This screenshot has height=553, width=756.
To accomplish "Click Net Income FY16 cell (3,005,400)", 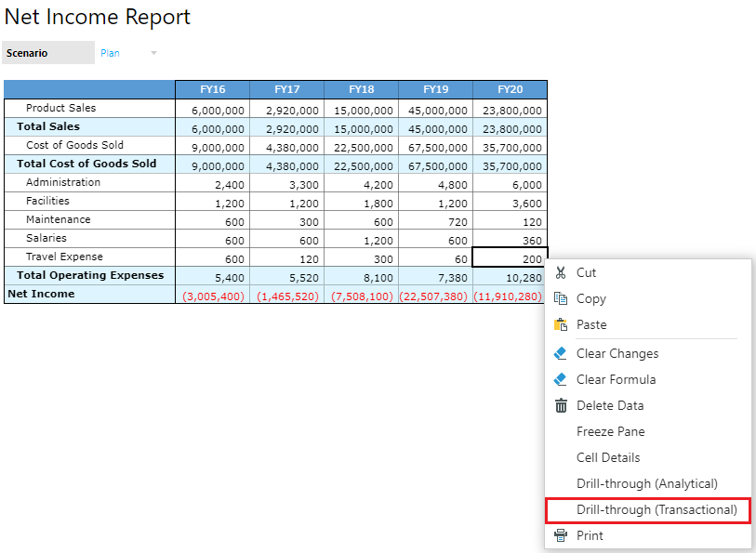I will (x=213, y=295).
